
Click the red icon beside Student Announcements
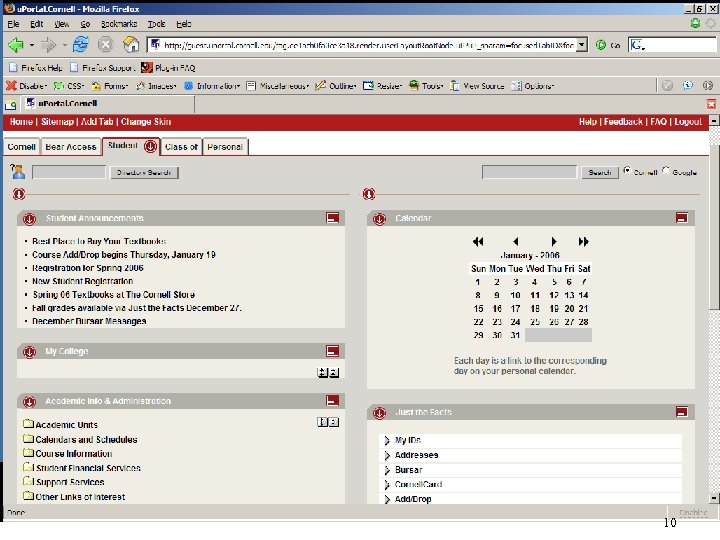pyautogui.click(x=29, y=219)
